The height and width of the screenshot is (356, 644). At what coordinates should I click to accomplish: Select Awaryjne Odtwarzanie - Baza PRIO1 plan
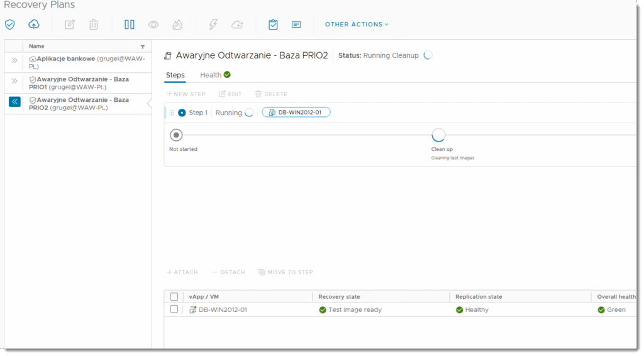pos(79,83)
